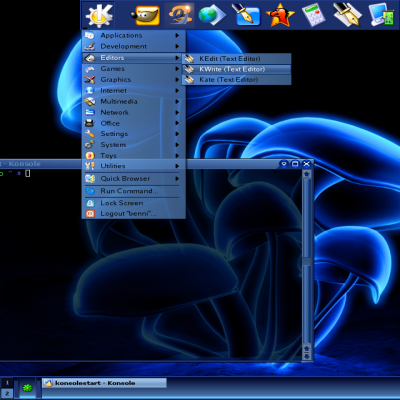Click the Graphics scissors icon

(x=90, y=80)
